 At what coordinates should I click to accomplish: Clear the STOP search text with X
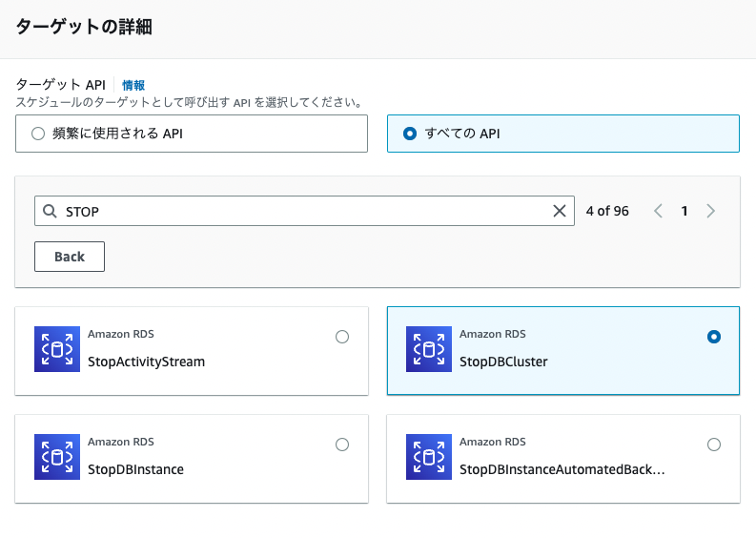[x=560, y=211]
